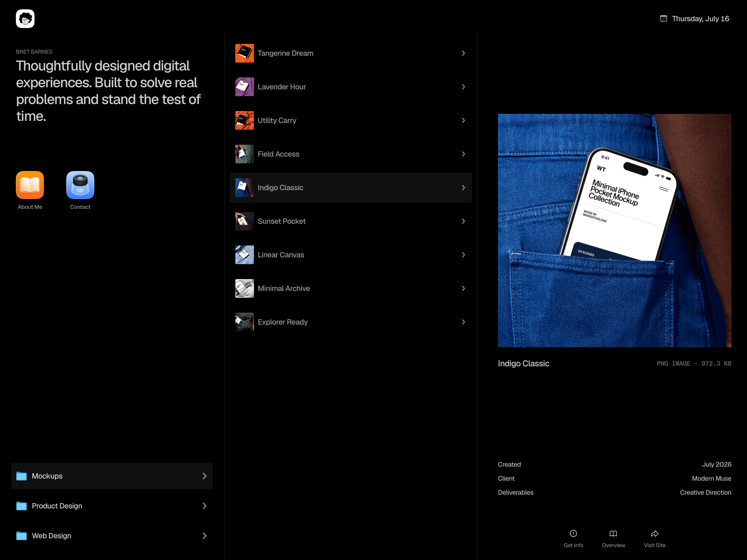The width and height of the screenshot is (747, 560).
Task: Click the Web Design folder icon
Action: [22, 536]
